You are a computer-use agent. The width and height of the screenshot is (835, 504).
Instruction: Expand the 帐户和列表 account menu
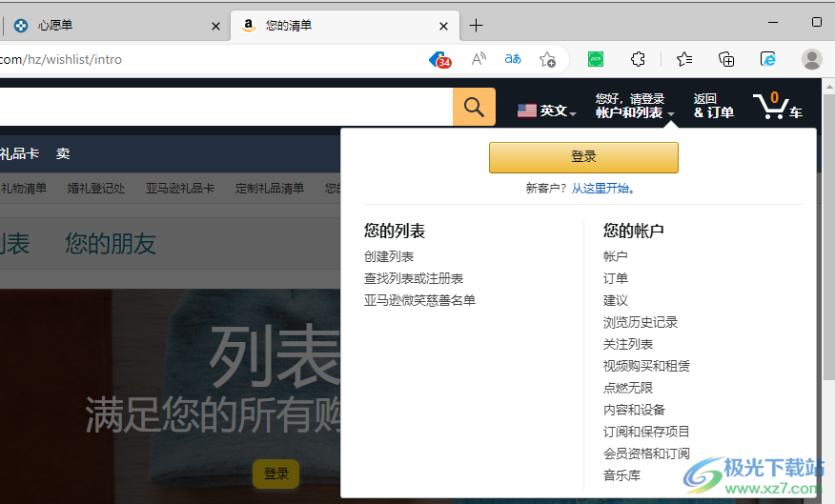[635, 106]
